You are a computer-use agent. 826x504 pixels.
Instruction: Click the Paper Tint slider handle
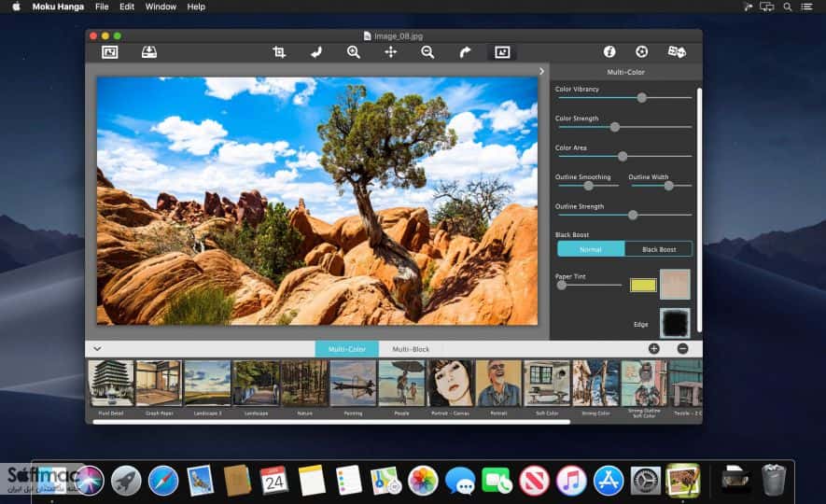[562, 285]
